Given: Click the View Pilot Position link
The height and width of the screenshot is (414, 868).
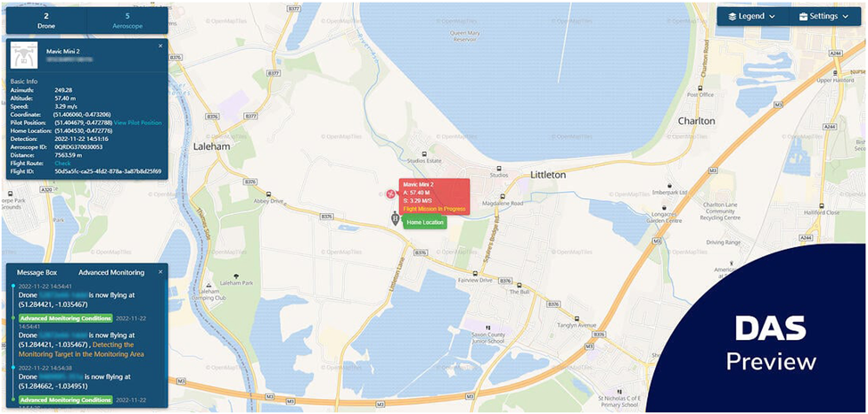Looking at the screenshot, I should click(x=138, y=122).
